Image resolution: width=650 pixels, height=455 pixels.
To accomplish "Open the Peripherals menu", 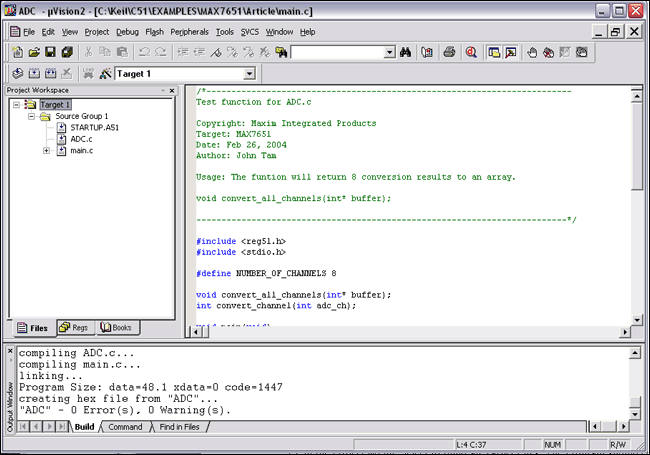I will (189, 32).
